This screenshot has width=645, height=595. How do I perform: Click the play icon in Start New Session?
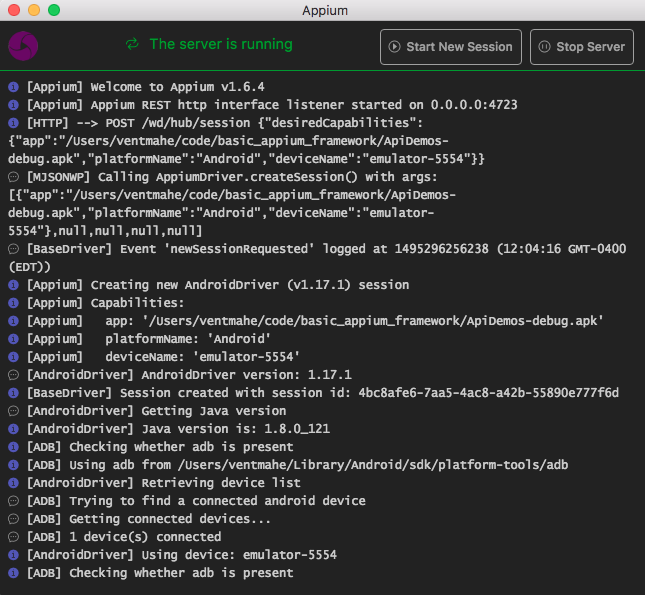click(394, 47)
